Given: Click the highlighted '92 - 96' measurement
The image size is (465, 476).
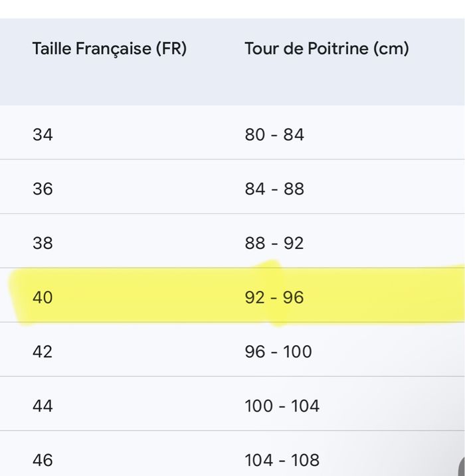Looking at the screenshot, I should pos(274,297).
